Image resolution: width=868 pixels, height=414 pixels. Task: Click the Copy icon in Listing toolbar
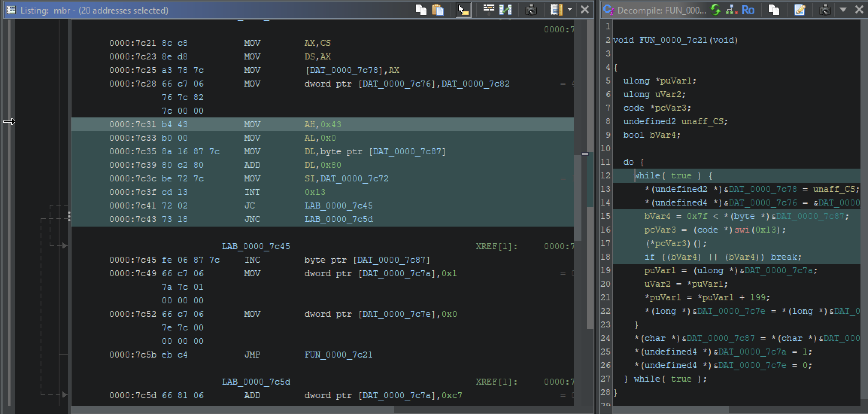click(421, 10)
